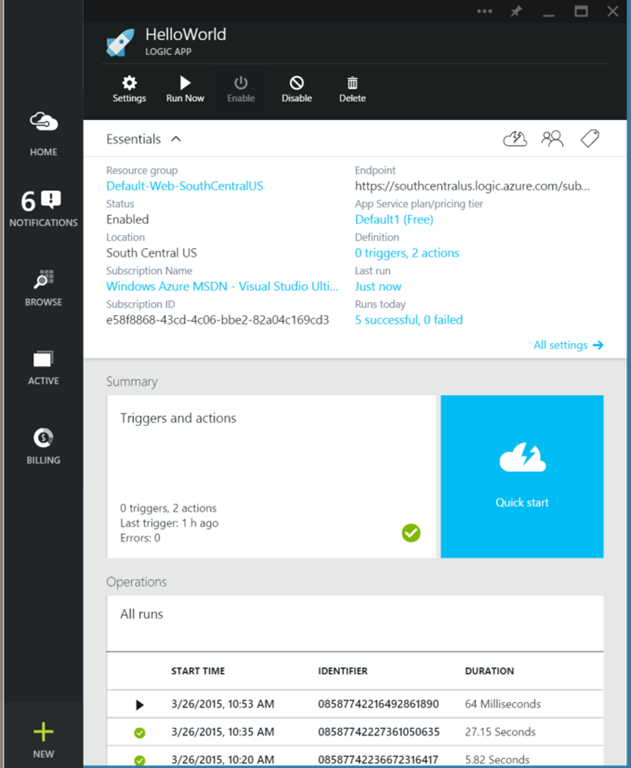Image resolution: width=631 pixels, height=768 pixels.
Task: Collapse the Essentials section chevron
Action: [x=176, y=139]
